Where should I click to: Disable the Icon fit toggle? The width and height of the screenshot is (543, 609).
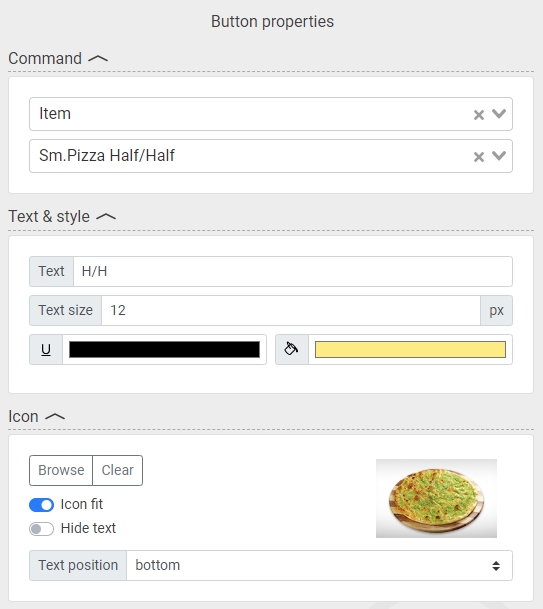[x=42, y=505]
